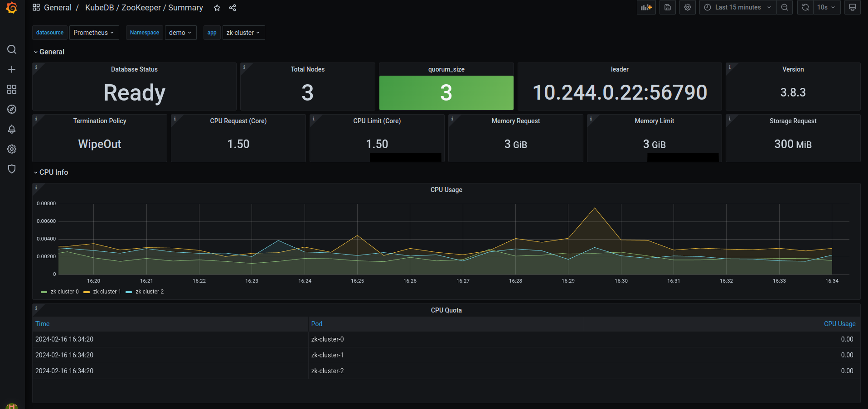Open the General breadcrumb menu item
The image size is (868, 409).
58,8
